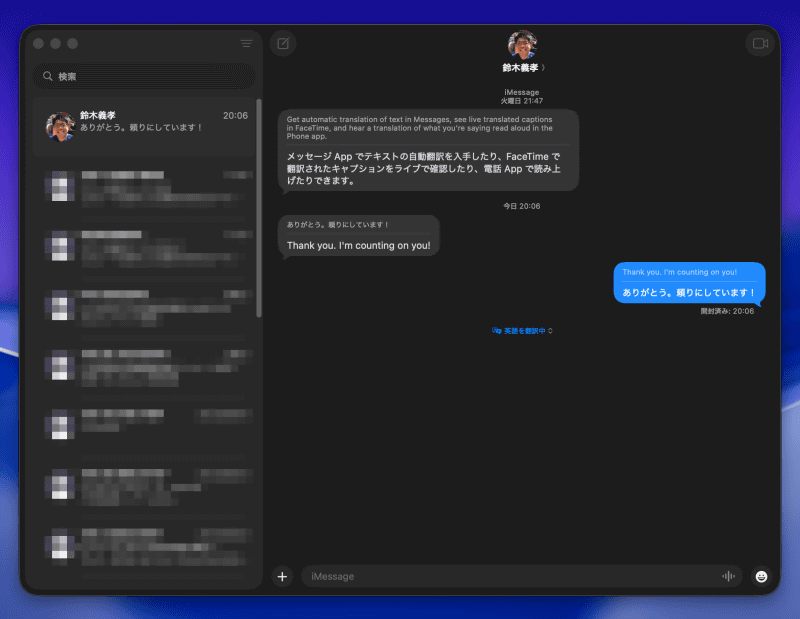Image resolution: width=800 pixels, height=619 pixels.
Task: Click the gray Thank you message bubble
Action: point(358,236)
